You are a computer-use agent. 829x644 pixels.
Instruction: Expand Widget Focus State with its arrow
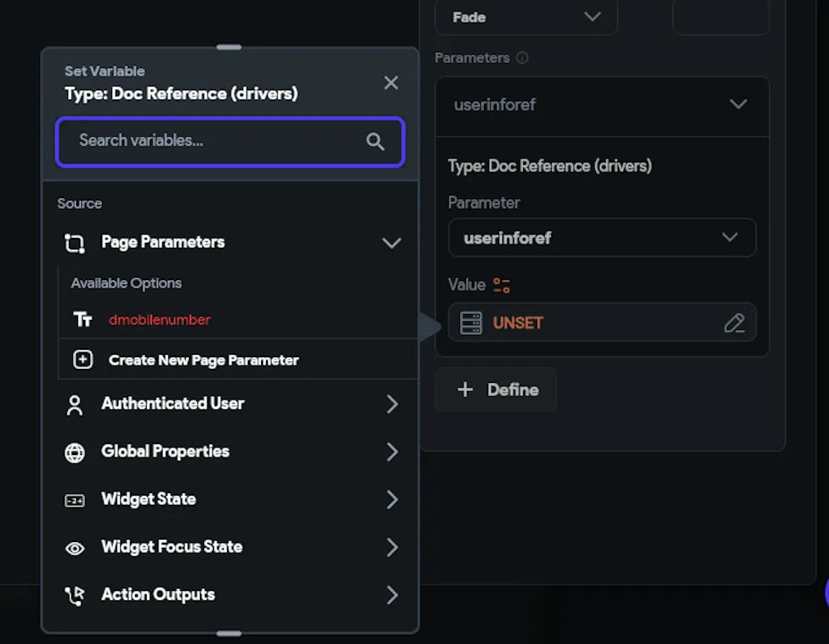pos(392,547)
